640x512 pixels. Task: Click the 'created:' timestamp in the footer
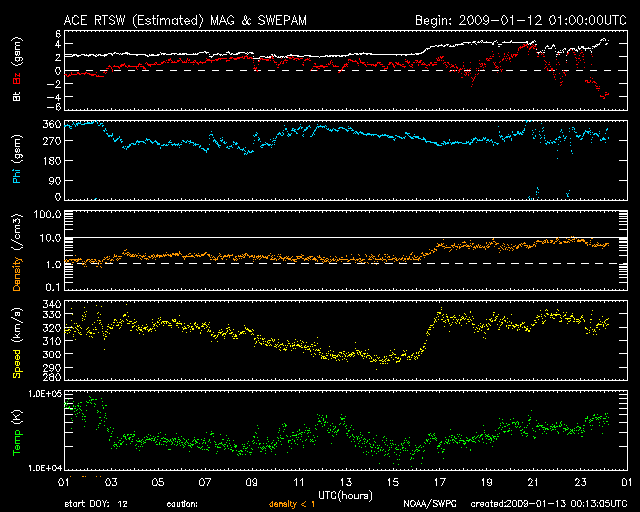pos(549,504)
